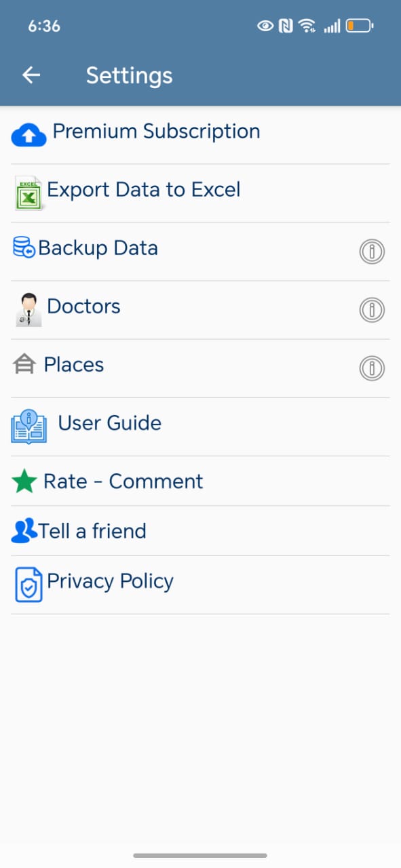Tap the doctor avatar icon
Viewport: 401px width, 868px height.
28,310
